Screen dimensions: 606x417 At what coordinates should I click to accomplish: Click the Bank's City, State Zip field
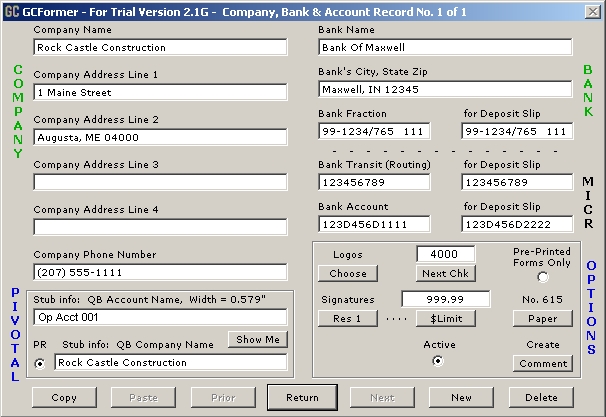(445, 89)
